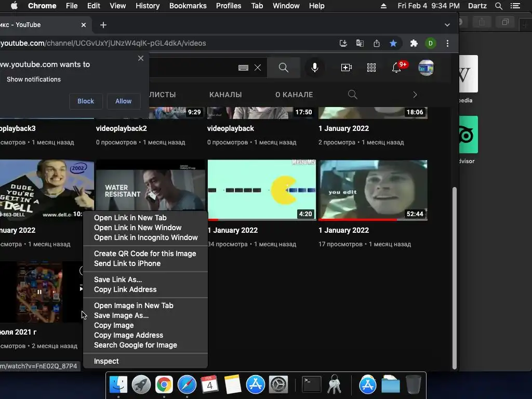Open the 18:06 video titled 1 January 2022
Screen dimensions: 532x399
point(343,129)
